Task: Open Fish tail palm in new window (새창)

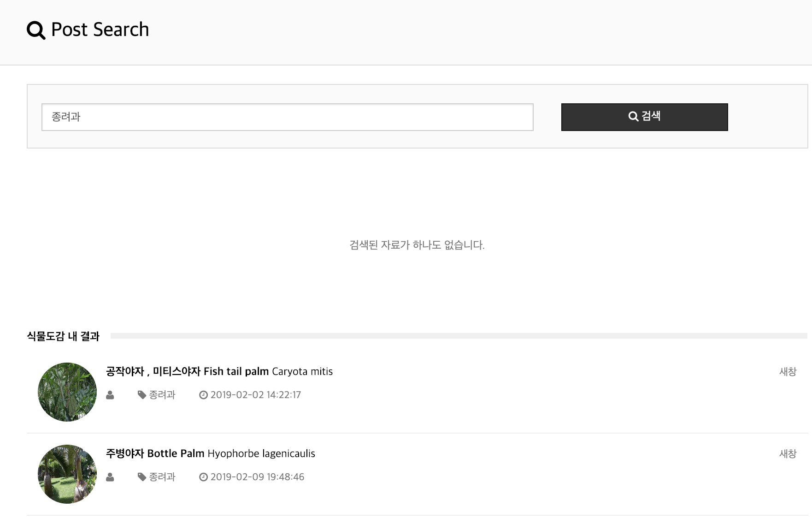Action: (x=788, y=372)
